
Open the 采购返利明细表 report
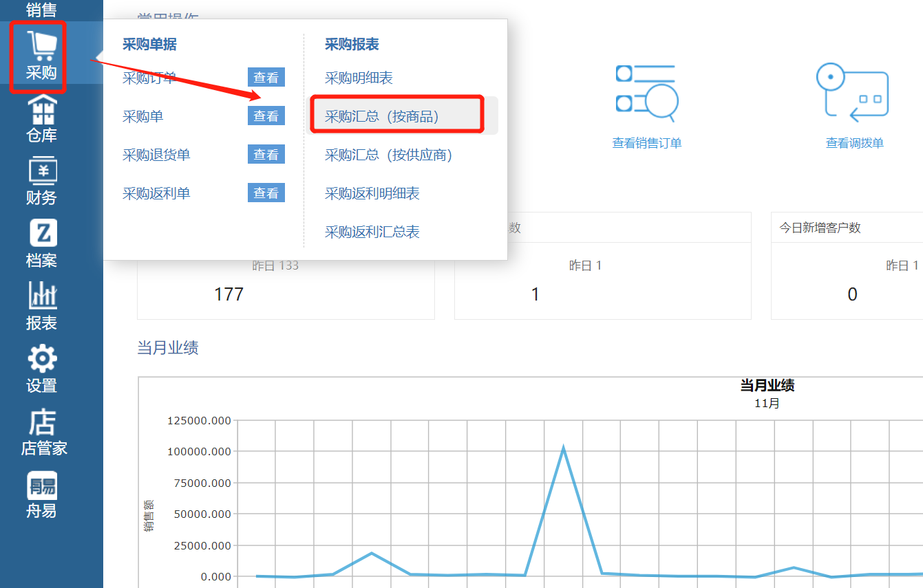[372, 193]
